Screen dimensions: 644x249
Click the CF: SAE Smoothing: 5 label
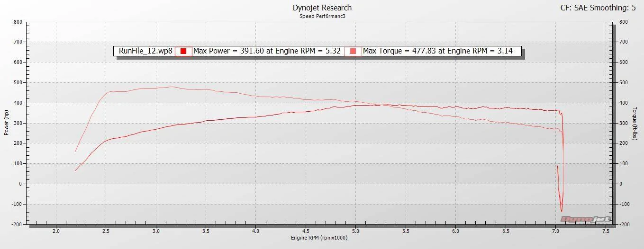click(598, 8)
